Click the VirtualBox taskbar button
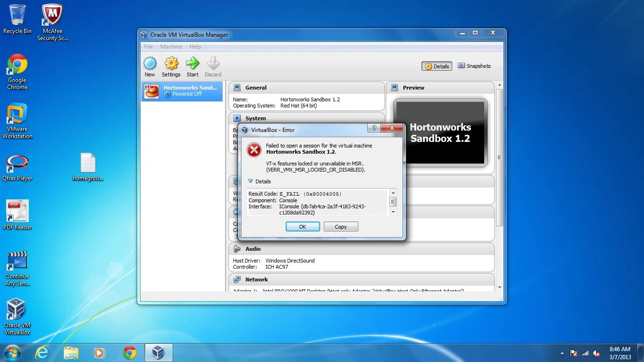The height and width of the screenshot is (362, 644). pos(158,353)
